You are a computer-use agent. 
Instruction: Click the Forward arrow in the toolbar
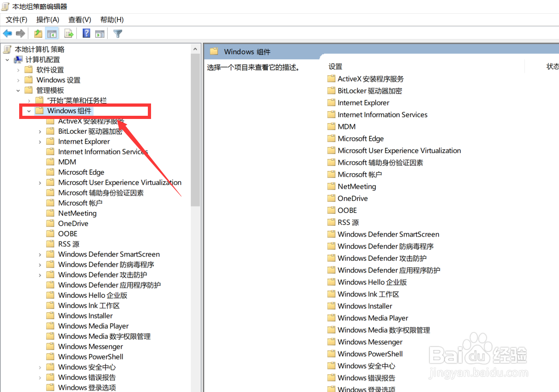tap(20, 33)
